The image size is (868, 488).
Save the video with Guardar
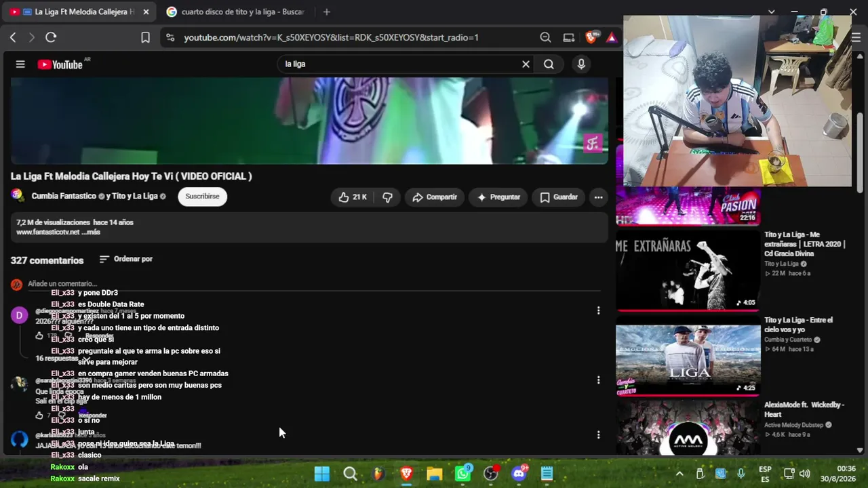click(559, 197)
